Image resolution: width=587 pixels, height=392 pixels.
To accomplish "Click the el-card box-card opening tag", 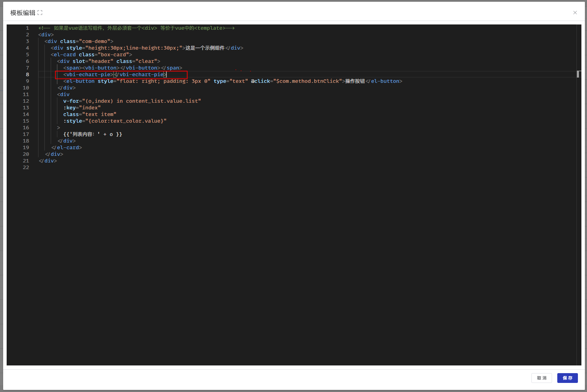I will [x=91, y=55].
